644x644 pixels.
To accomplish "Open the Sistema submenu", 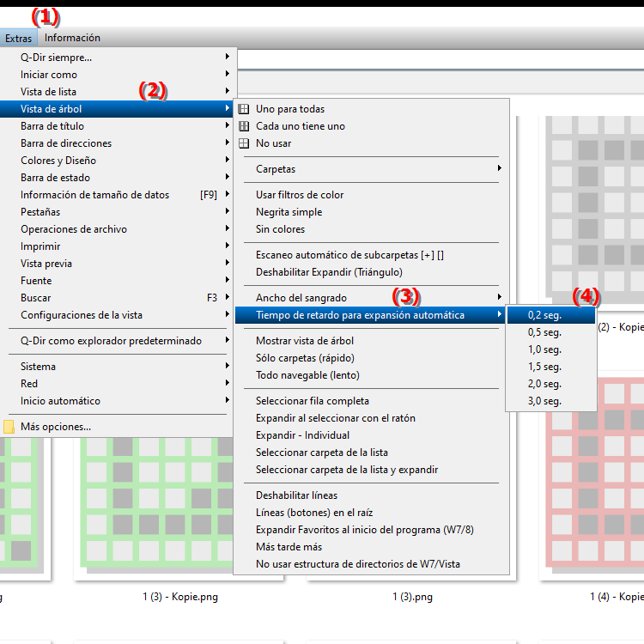I will click(x=117, y=367).
